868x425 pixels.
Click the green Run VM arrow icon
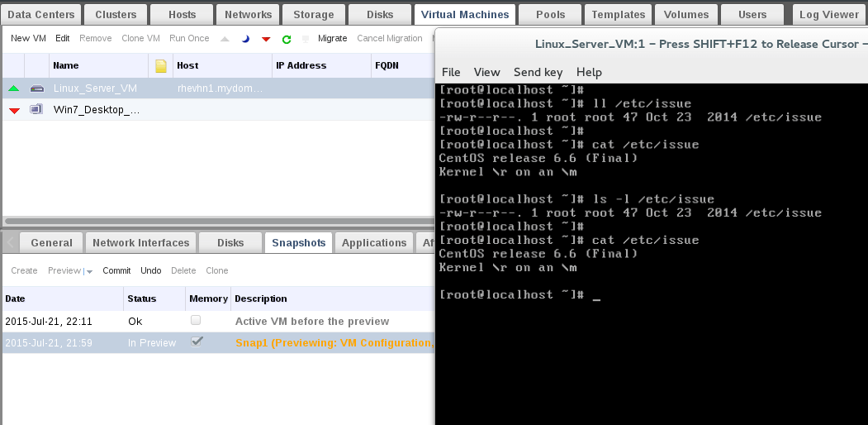225,39
